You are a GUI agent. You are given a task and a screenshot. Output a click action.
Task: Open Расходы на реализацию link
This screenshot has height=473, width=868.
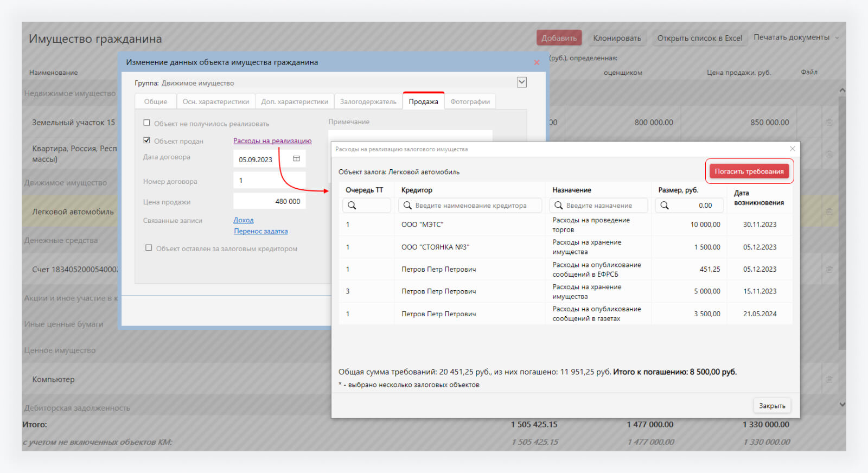pos(272,140)
